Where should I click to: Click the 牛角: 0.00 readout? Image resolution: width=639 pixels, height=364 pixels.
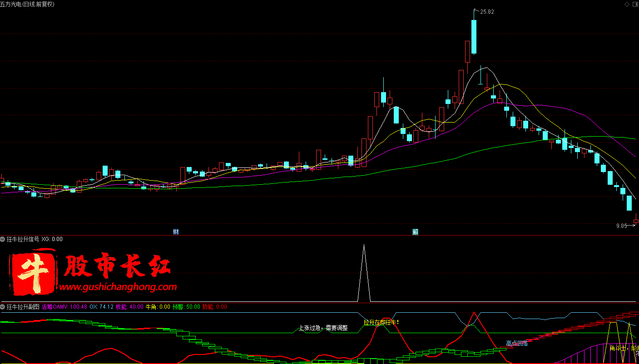point(158,307)
